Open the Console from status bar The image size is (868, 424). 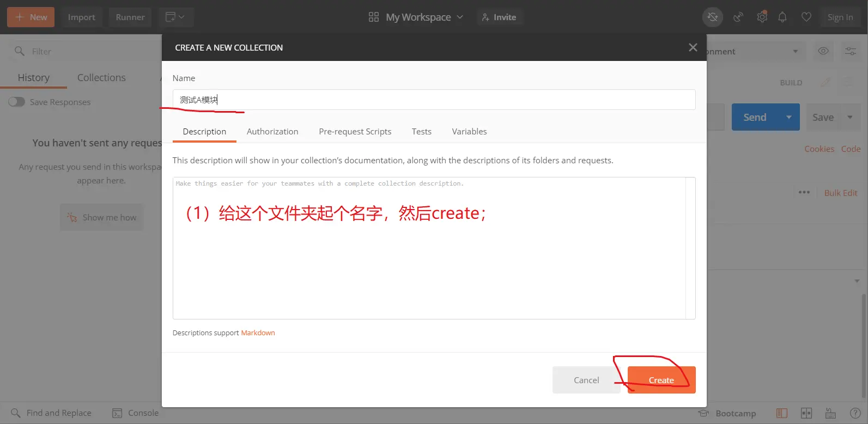tap(136, 413)
